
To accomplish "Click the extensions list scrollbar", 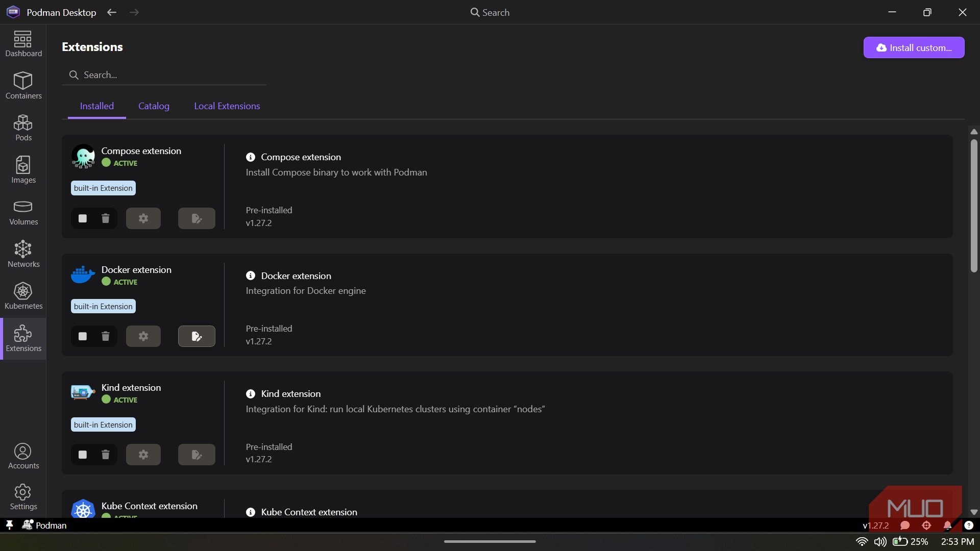I will click(974, 206).
